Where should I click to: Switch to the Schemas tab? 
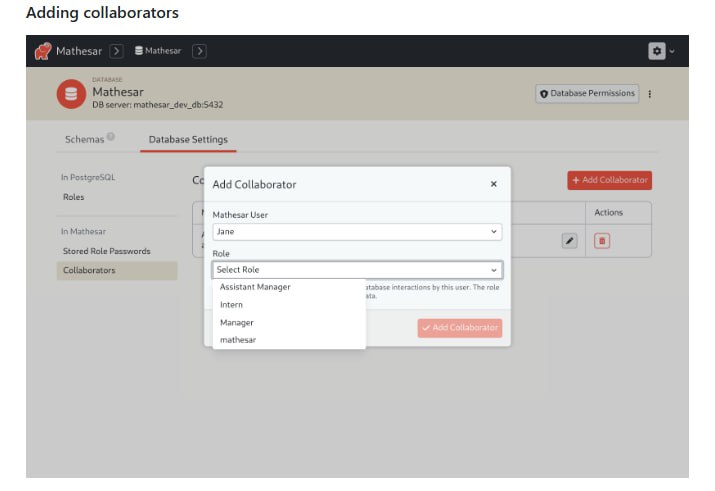click(84, 139)
